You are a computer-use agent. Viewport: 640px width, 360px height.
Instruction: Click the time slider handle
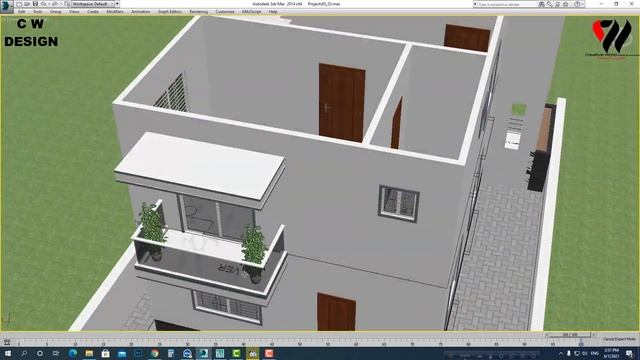569,335
